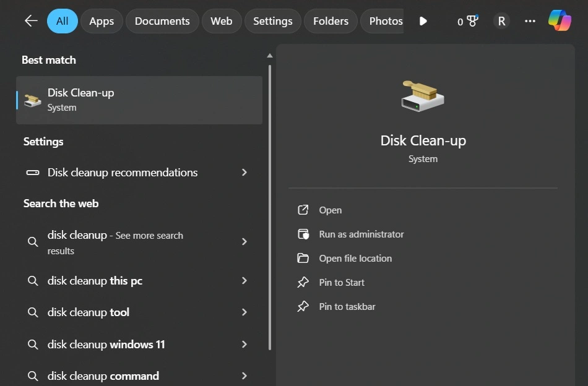Screen dimensions: 588x386
Task: Switch to the Web filter tab
Action: coord(221,21)
